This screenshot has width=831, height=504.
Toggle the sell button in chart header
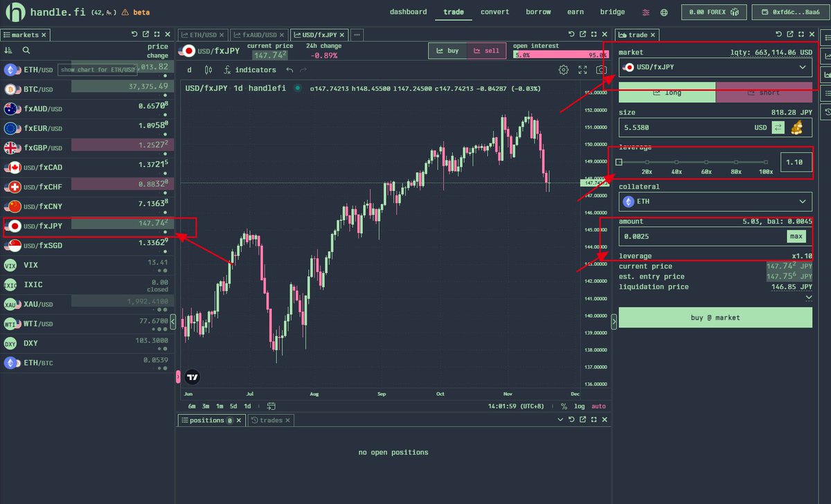tap(486, 51)
